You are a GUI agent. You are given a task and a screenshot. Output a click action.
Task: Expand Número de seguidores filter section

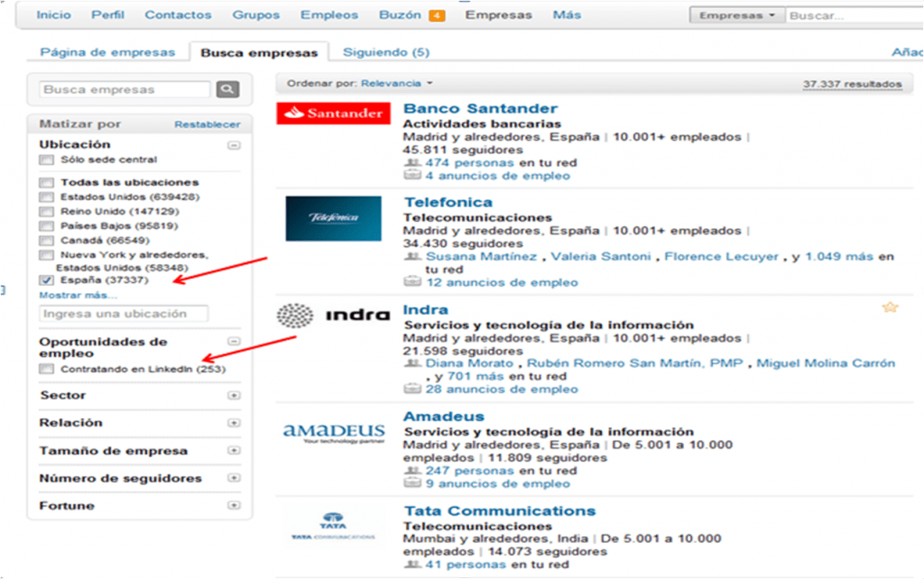click(x=234, y=478)
